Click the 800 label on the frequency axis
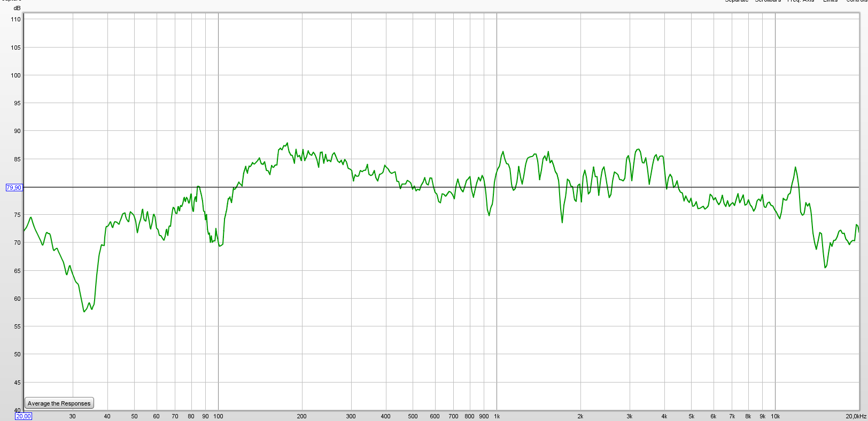This screenshot has height=421, width=868. (470, 416)
